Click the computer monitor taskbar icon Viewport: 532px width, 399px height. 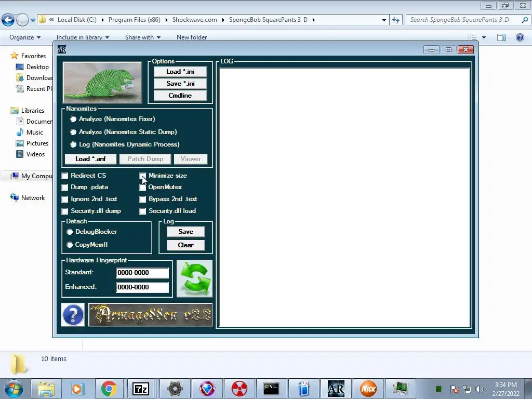(401, 389)
